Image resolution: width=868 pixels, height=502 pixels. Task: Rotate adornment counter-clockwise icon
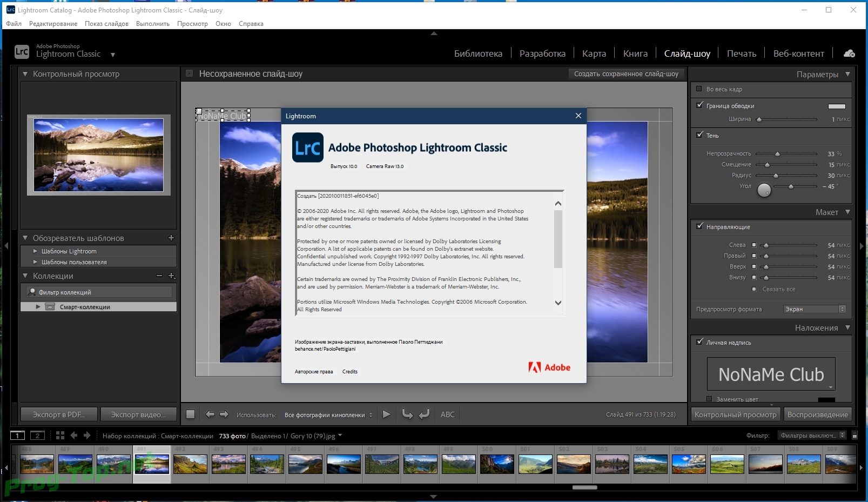(x=407, y=414)
